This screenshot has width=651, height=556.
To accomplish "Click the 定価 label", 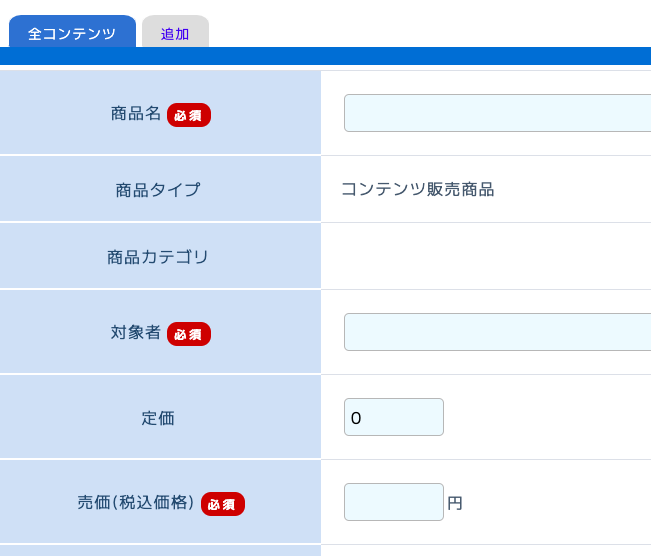I will pos(158,418).
